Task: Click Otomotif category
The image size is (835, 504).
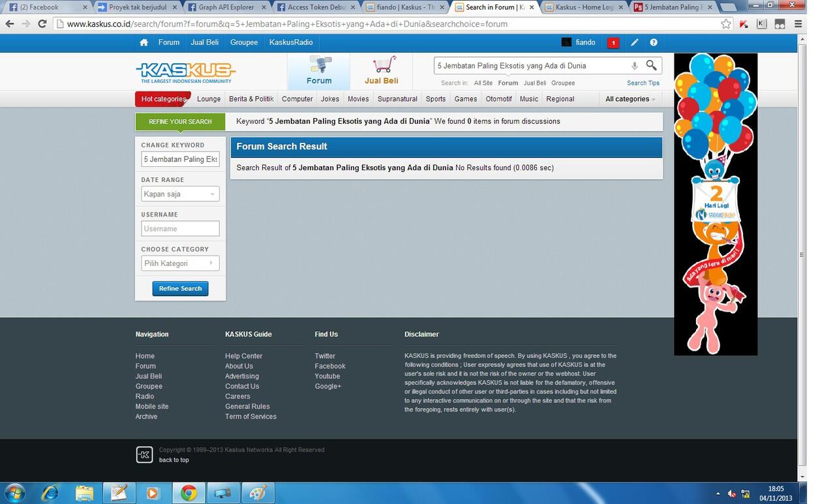Action: 498,99
